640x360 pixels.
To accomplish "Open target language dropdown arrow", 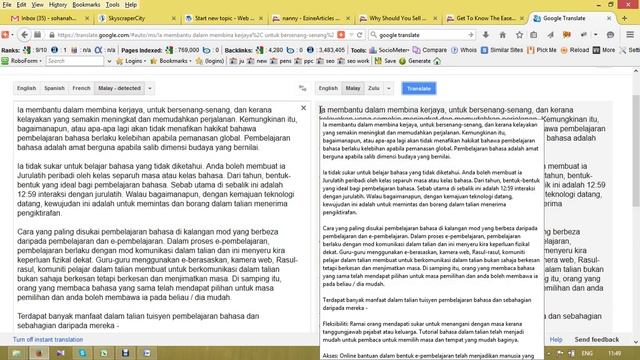I will click(x=389, y=88).
